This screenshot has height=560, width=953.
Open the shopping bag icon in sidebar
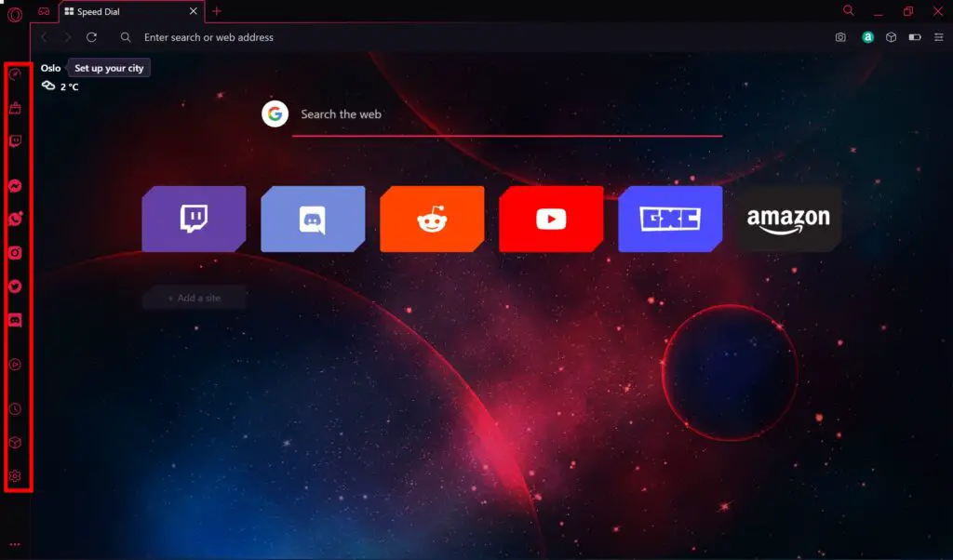point(15,108)
